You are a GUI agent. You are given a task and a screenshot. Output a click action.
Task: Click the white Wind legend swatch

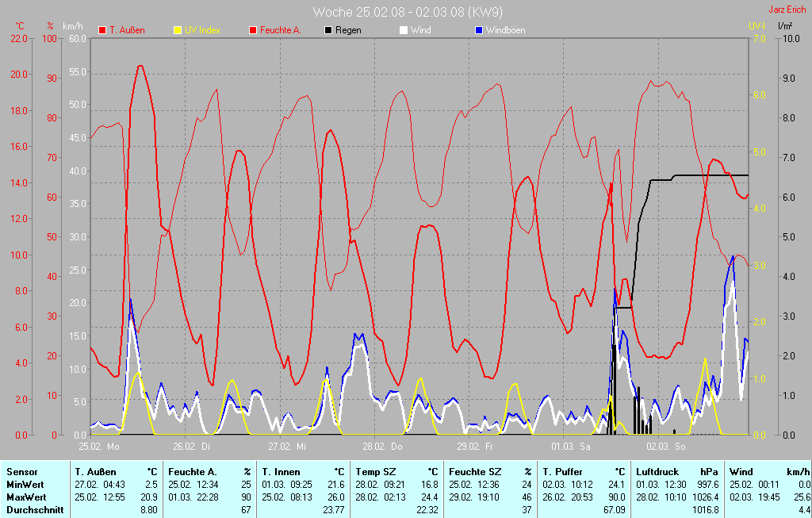click(403, 30)
